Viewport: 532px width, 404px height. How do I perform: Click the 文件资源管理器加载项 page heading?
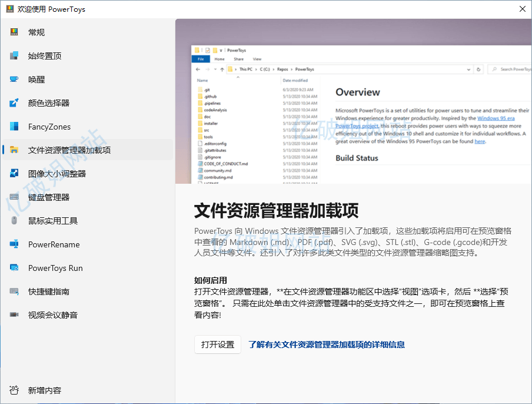tap(276, 210)
